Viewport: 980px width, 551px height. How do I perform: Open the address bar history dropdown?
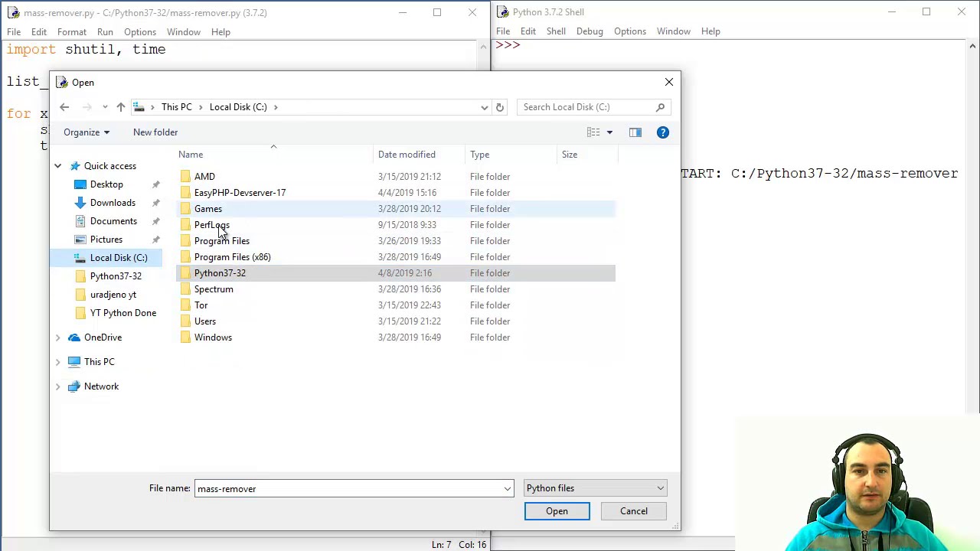(x=484, y=107)
